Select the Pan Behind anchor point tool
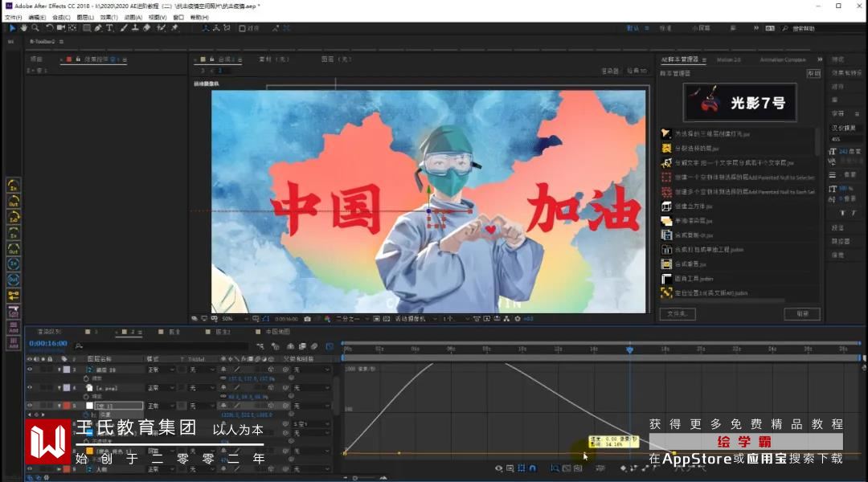The image size is (868, 482). pos(72,27)
